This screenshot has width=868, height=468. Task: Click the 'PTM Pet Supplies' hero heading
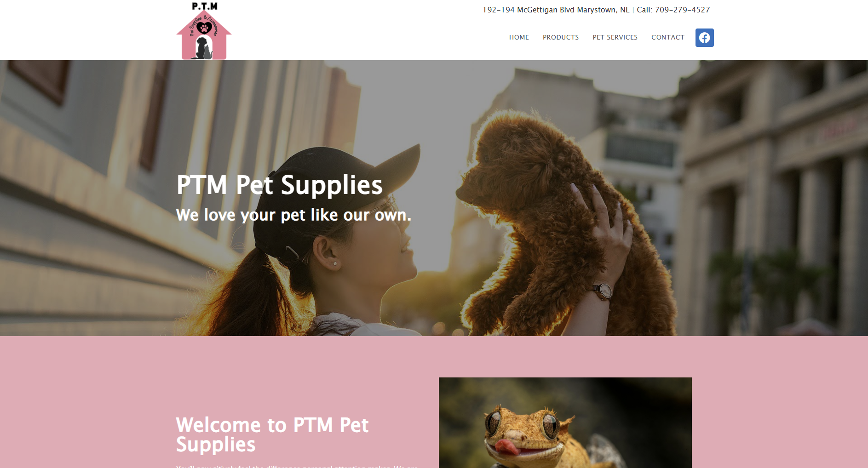(x=279, y=185)
